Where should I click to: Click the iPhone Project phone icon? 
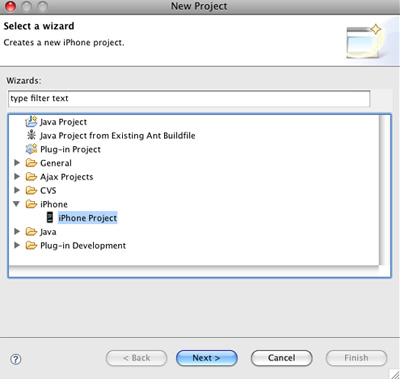click(x=50, y=217)
